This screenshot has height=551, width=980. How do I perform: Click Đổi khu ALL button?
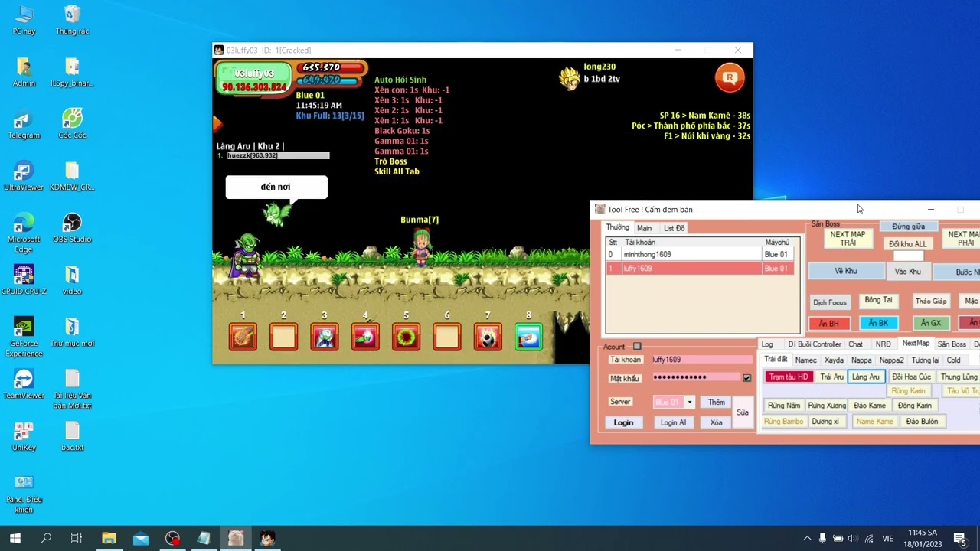pos(908,244)
